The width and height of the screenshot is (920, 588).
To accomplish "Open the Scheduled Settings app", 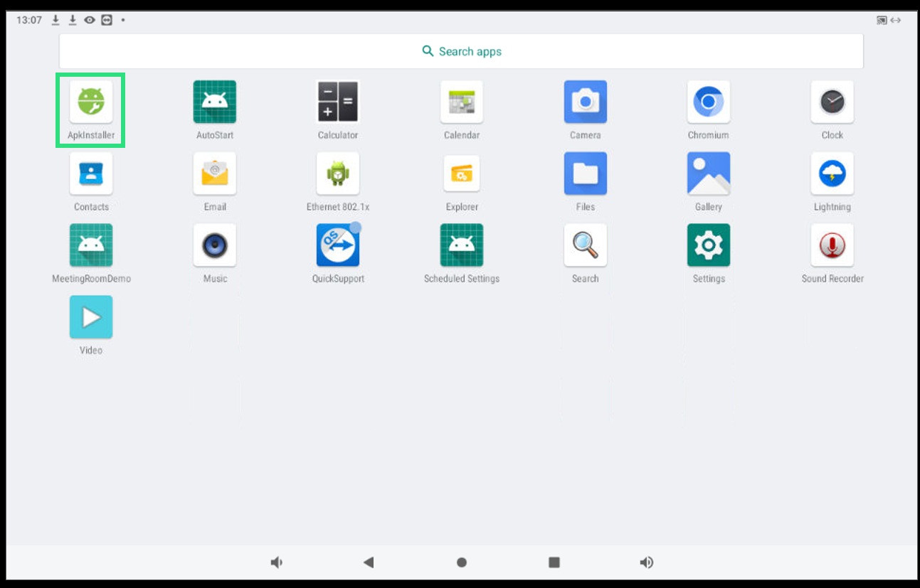I will [462, 245].
